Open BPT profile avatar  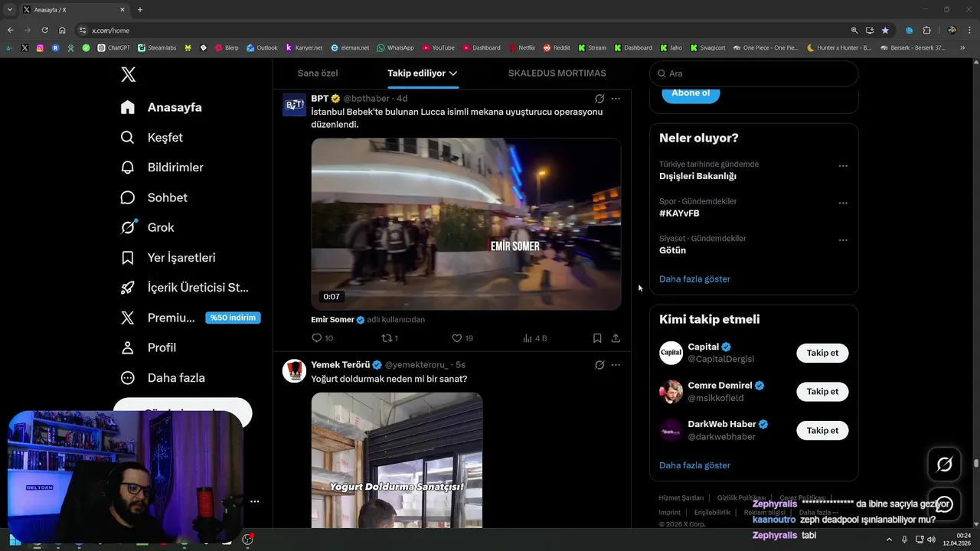[294, 105]
